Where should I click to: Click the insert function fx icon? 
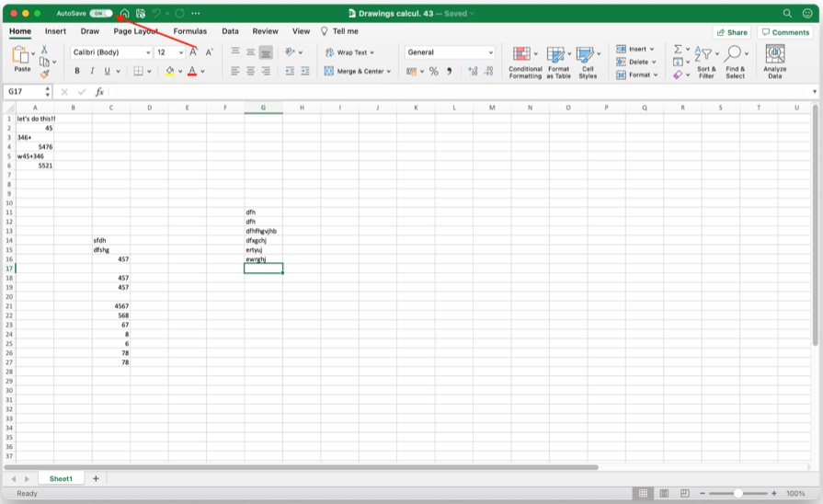pos(99,92)
